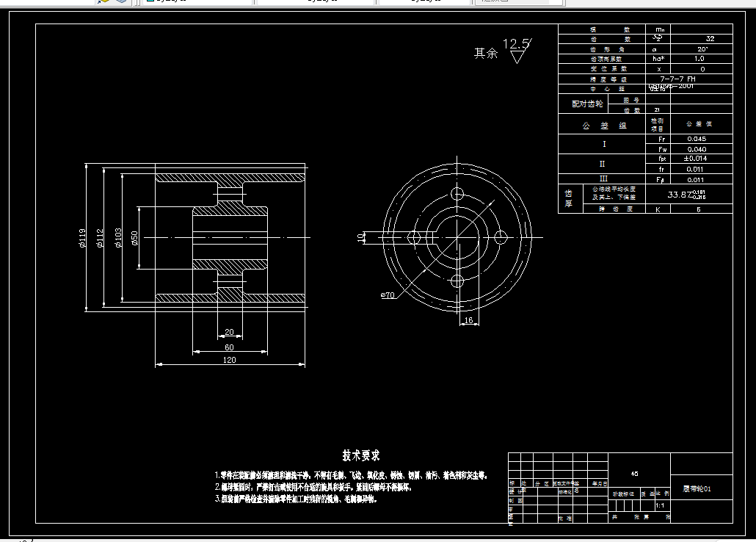This screenshot has width=756, height=542.
Task: Click the 33.87 base tangent length value
Action: point(686,195)
